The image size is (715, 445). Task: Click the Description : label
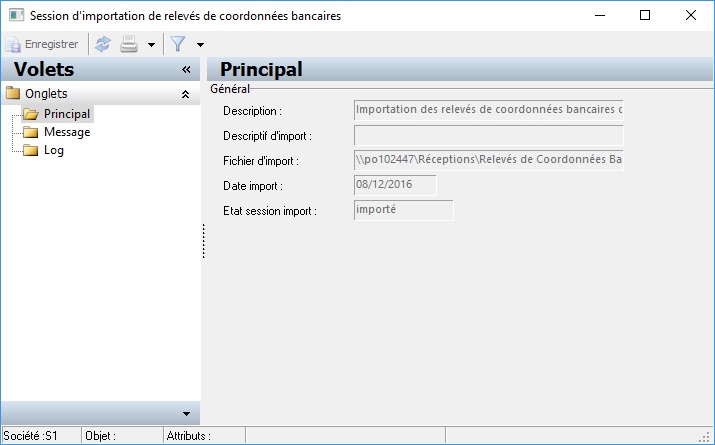[252, 111]
